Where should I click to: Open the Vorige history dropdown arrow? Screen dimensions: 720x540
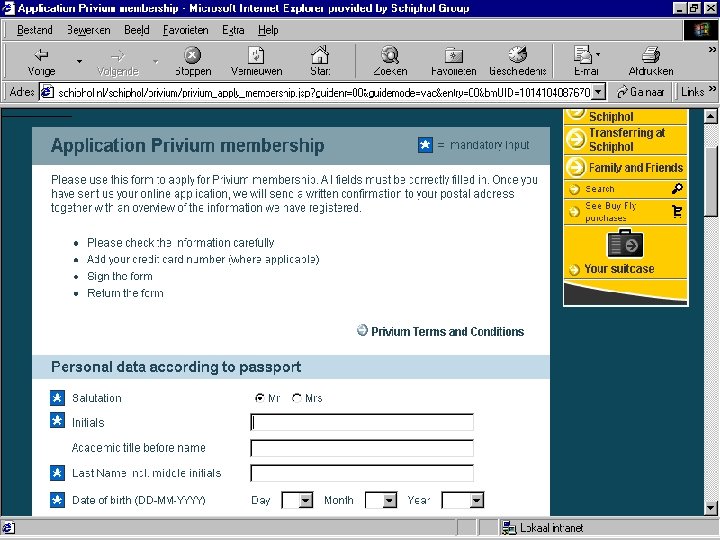click(x=79, y=62)
